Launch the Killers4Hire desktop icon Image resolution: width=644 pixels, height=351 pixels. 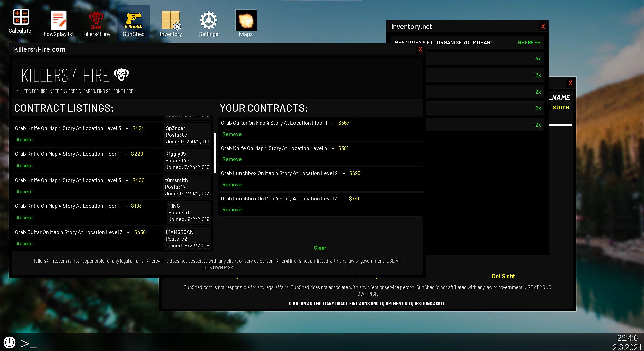[x=96, y=23]
